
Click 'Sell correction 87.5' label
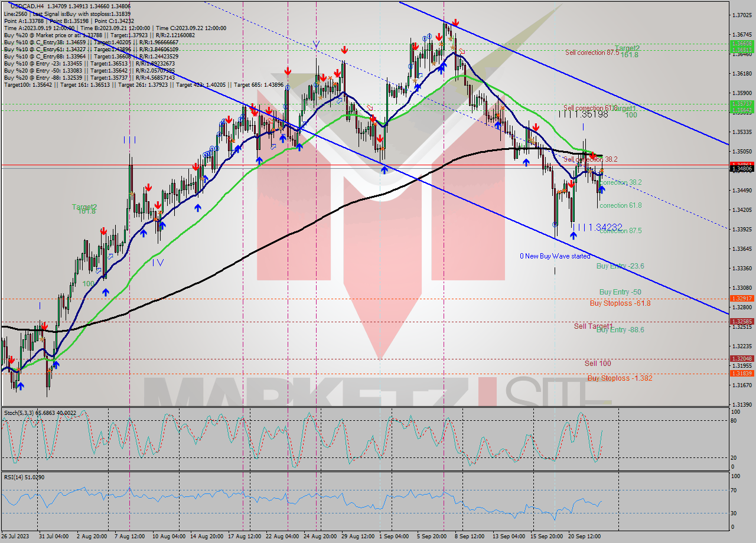(x=592, y=53)
